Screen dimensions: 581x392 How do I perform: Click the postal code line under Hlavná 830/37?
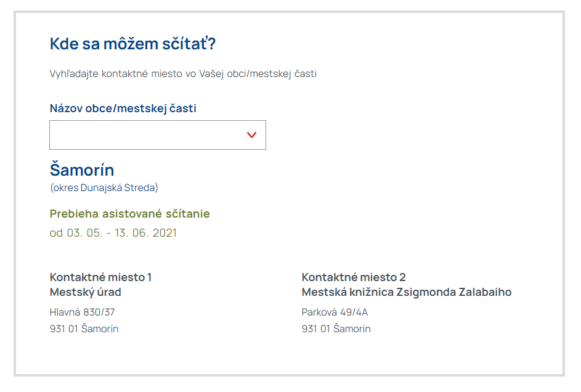click(84, 329)
